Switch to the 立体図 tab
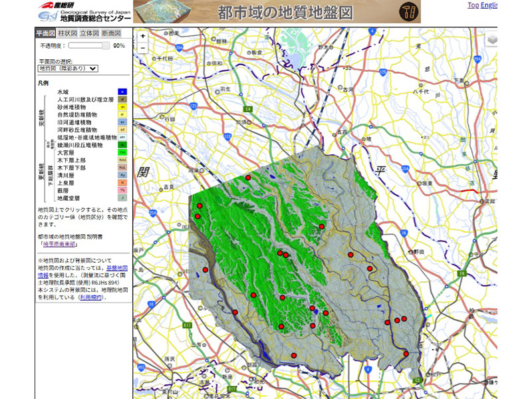532x399 pixels. pos(89,33)
